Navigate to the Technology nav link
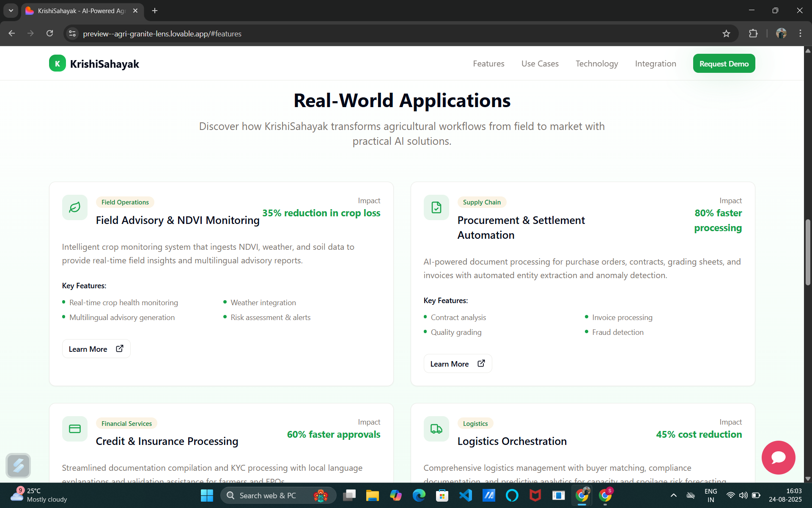This screenshot has height=508, width=812. tap(596, 63)
